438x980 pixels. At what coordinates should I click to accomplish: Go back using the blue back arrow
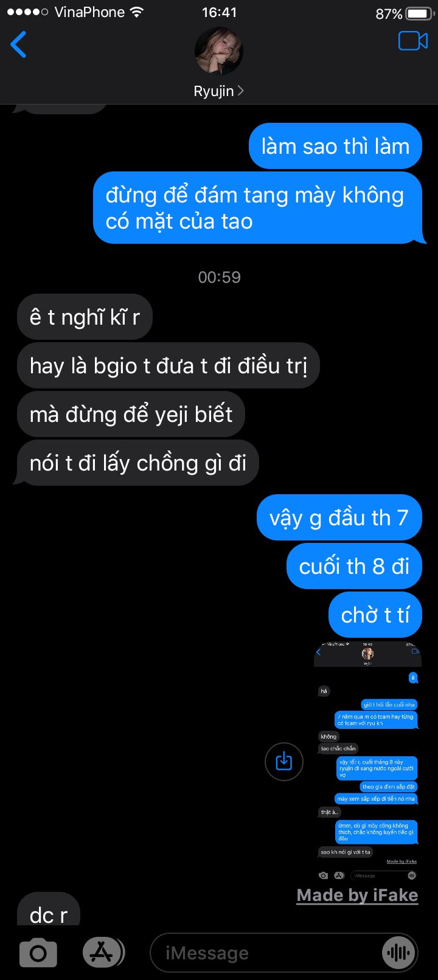point(19,44)
